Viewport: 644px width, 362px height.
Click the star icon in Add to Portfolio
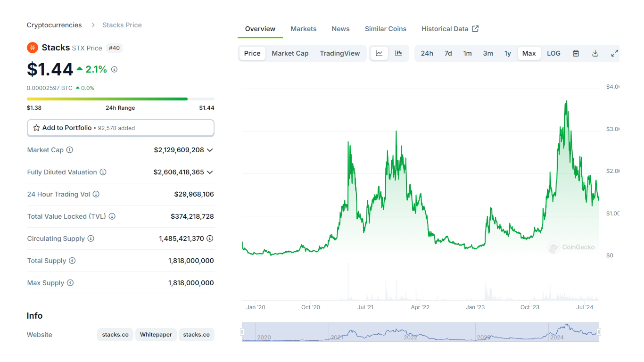[x=36, y=128]
